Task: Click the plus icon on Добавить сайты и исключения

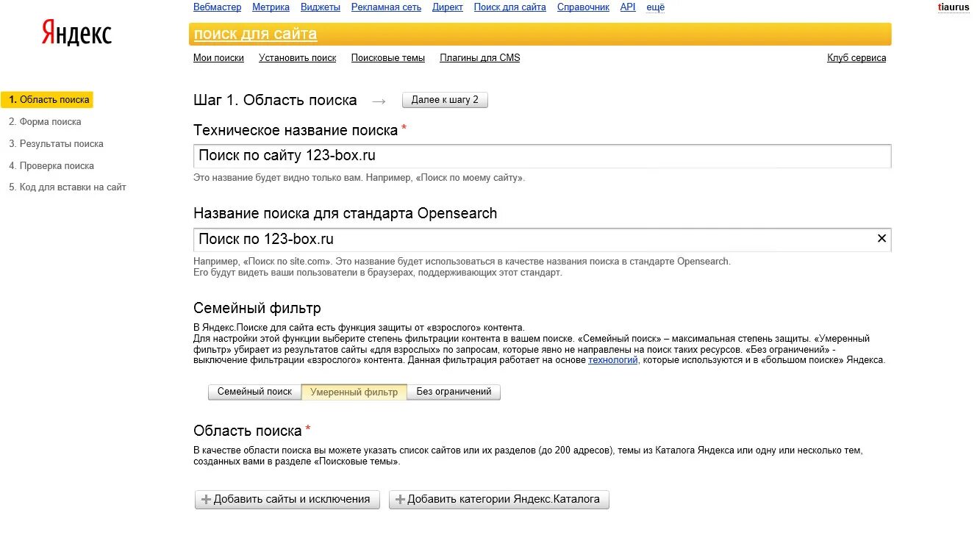Action: pyautogui.click(x=207, y=500)
